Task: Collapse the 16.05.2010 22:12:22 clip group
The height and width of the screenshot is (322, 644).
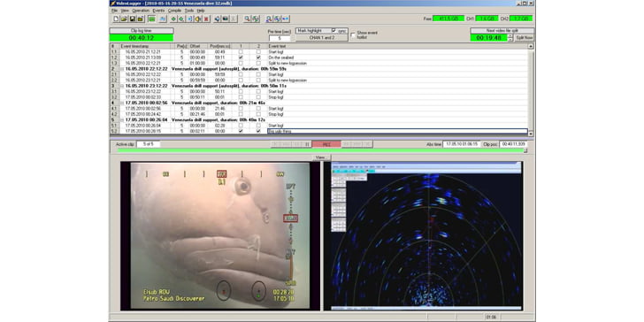Action: point(122,69)
